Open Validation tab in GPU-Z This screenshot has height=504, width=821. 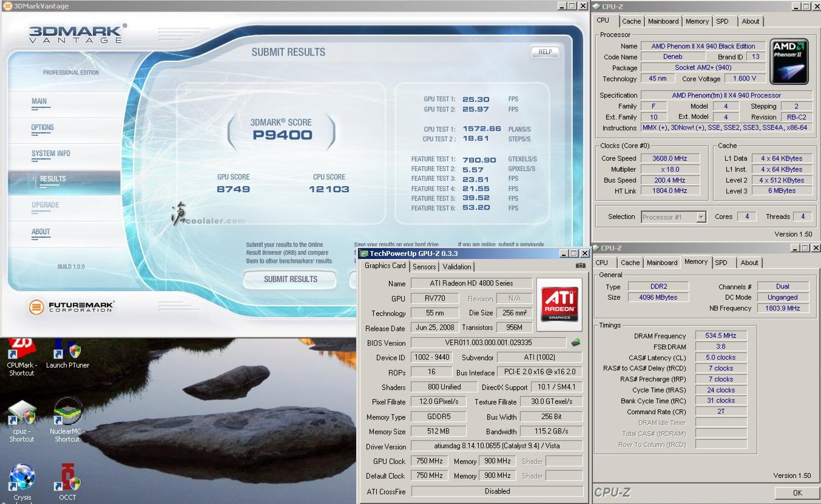[457, 267]
